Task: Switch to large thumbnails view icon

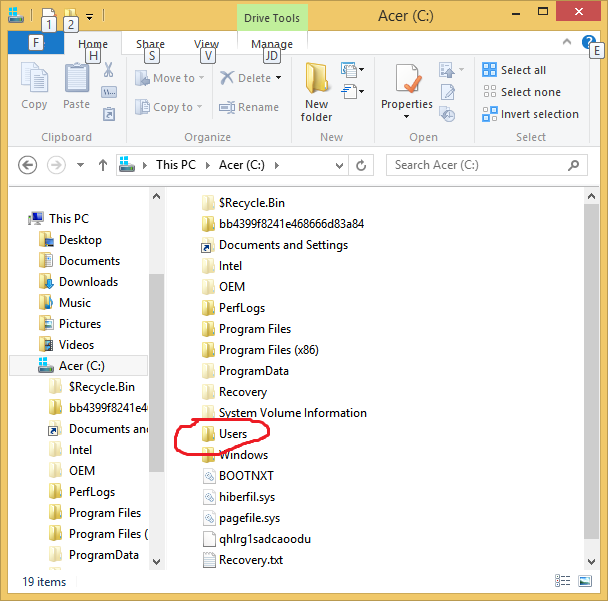Action: click(585, 581)
